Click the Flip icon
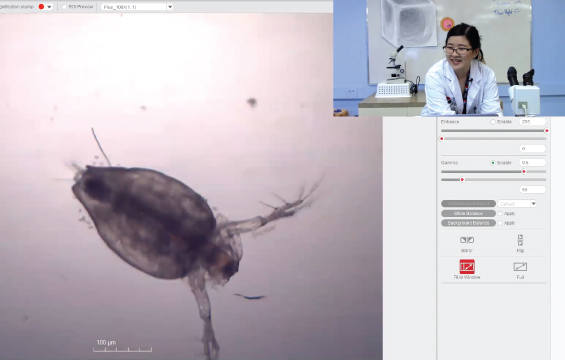The height and width of the screenshot is (360, 565). [x=520, y=240]
